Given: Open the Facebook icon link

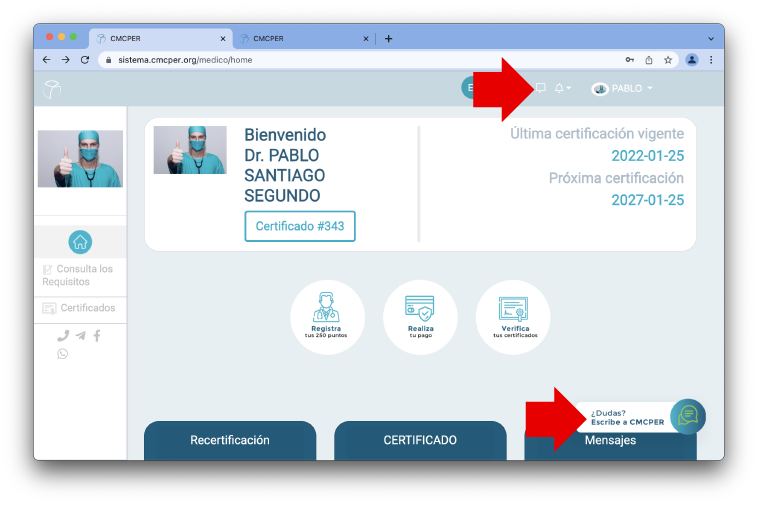Looking at the screenshot, I should pos(97,336).
